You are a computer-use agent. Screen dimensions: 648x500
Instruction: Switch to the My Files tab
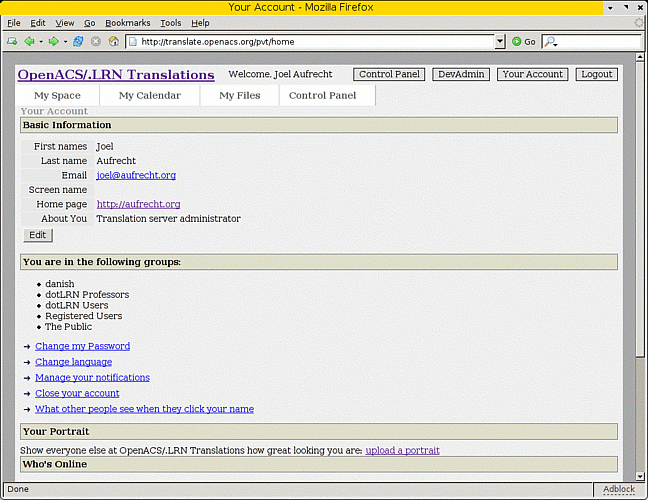click(239, 96)
